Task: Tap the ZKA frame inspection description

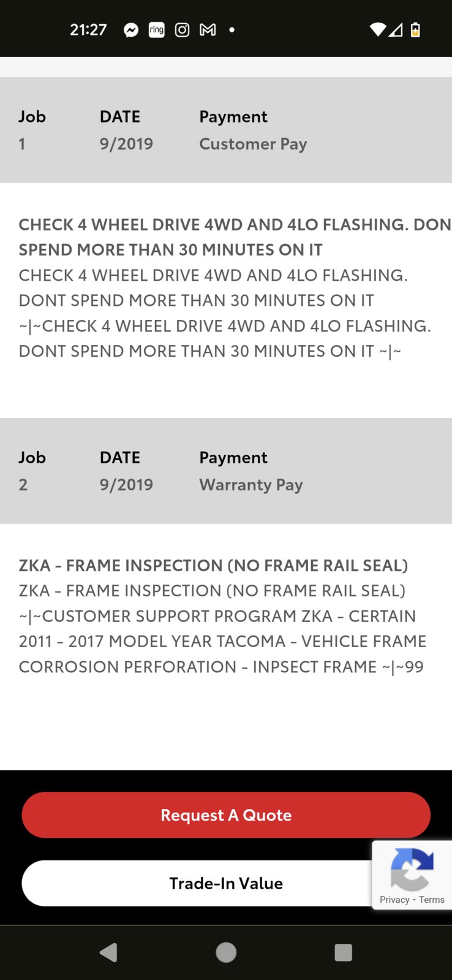Action: coord(223,616)
